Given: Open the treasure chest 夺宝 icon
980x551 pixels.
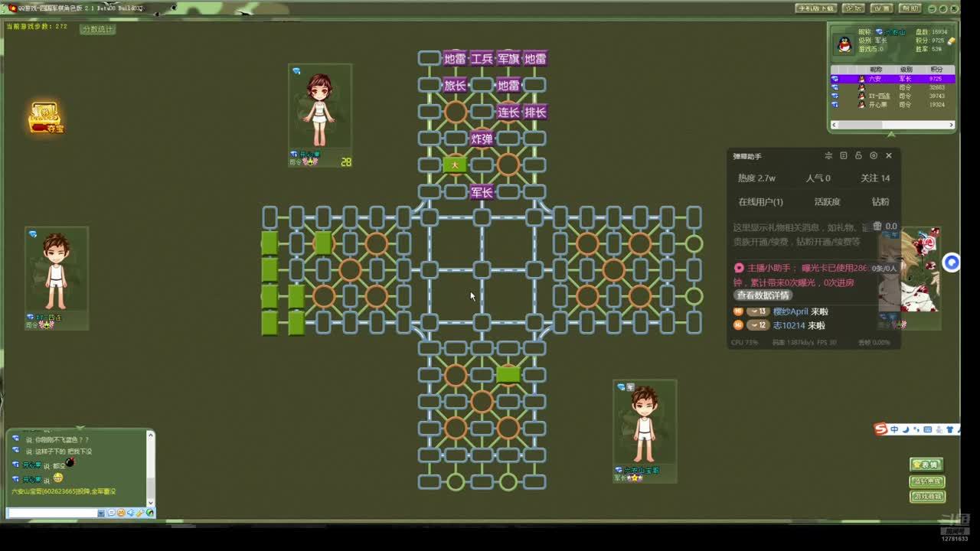Looking at the screenshot, I should 46,118.
